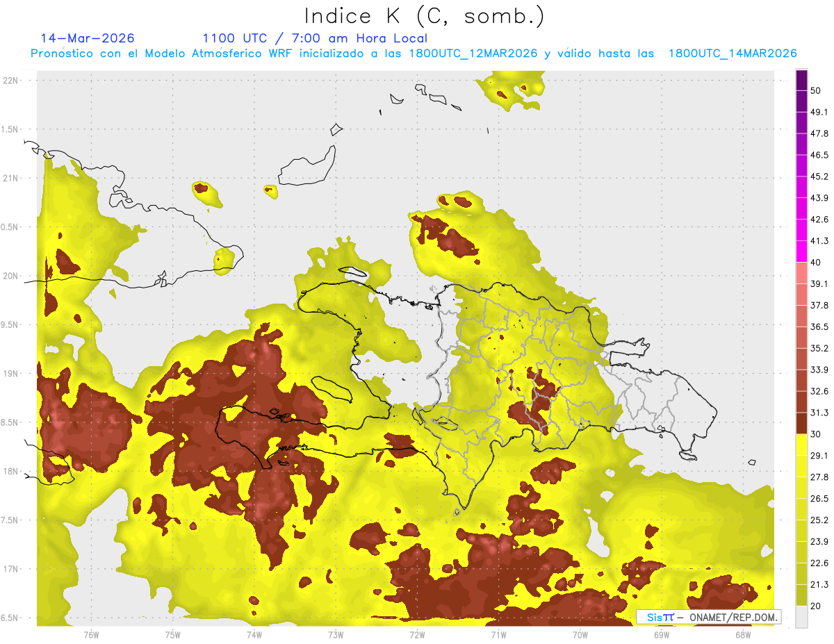
Task: Pick the gray swatch below the 20 mark
Action: click(x=802, y=617)
